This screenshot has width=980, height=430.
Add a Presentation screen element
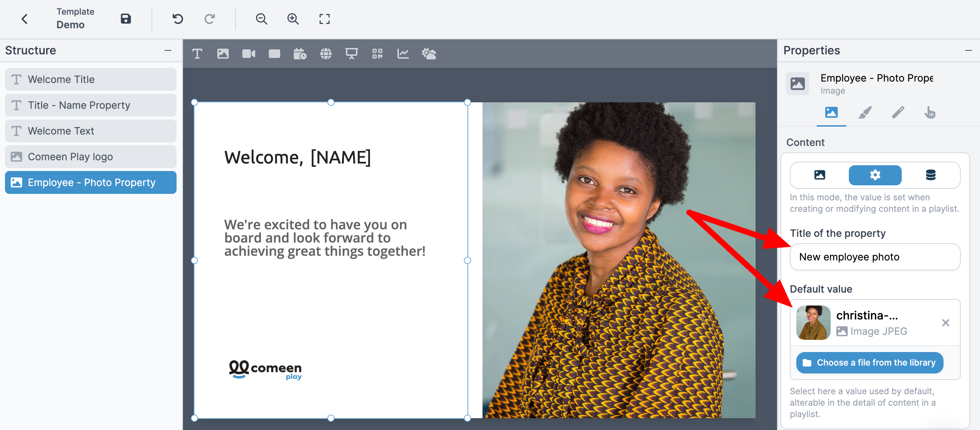point(351,54)
